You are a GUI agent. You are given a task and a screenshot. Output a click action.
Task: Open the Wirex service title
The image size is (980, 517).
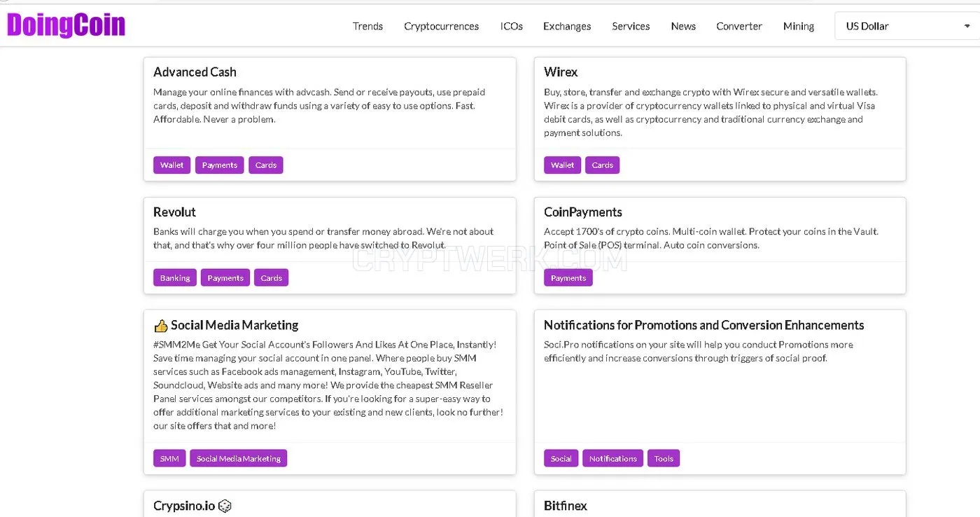[x=561, y=72]
